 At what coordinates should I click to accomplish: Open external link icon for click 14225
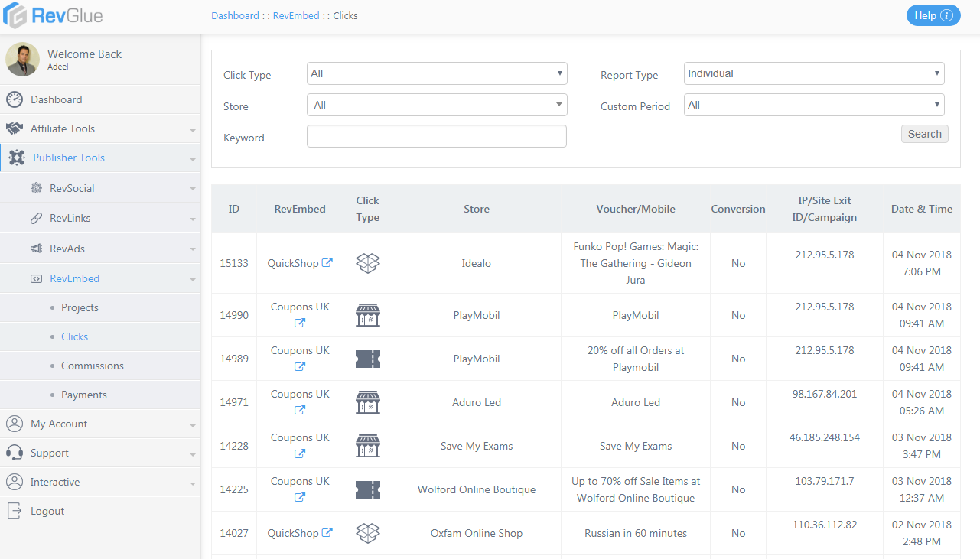click(300, 498)
